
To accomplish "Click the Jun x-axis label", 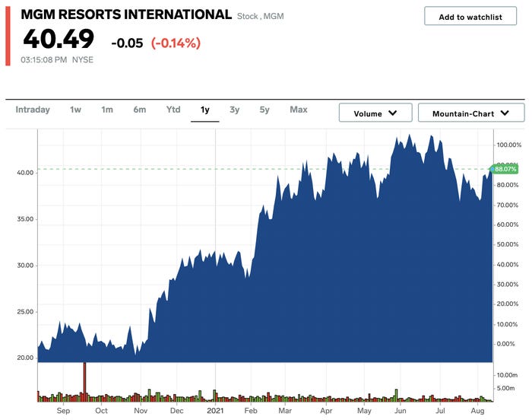I will pyautogui.click(x=401, y=410).
